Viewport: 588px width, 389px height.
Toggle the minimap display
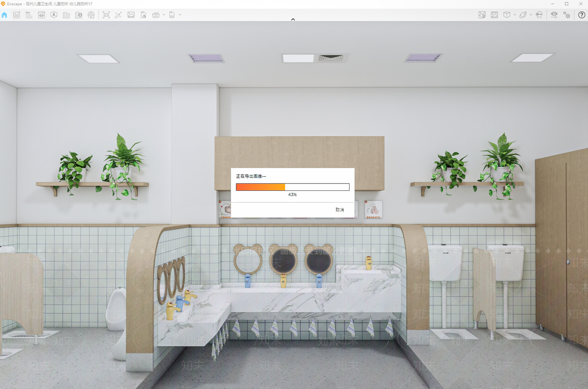[x=482, y=15]
